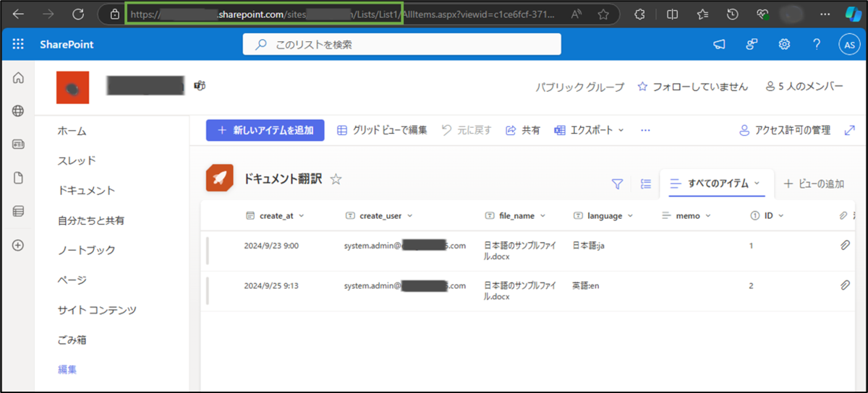The height and width of the screenshot is (393, 868).
Task: Add this page to favorites star icon
Action: [x=603, y=14]
